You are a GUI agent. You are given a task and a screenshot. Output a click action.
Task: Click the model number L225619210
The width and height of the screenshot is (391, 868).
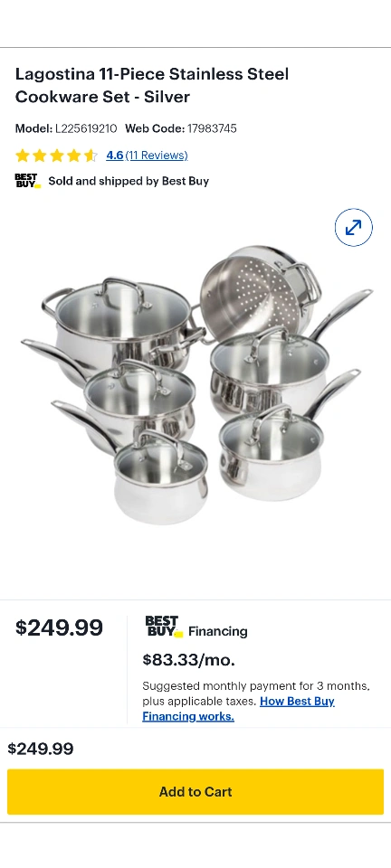coord(86,128)
